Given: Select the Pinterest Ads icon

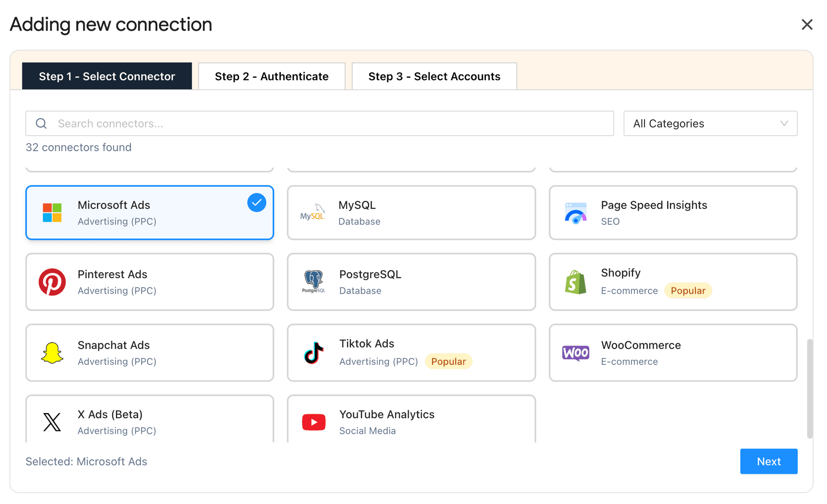Looking at the screenshot, I should tap(52, 282).
